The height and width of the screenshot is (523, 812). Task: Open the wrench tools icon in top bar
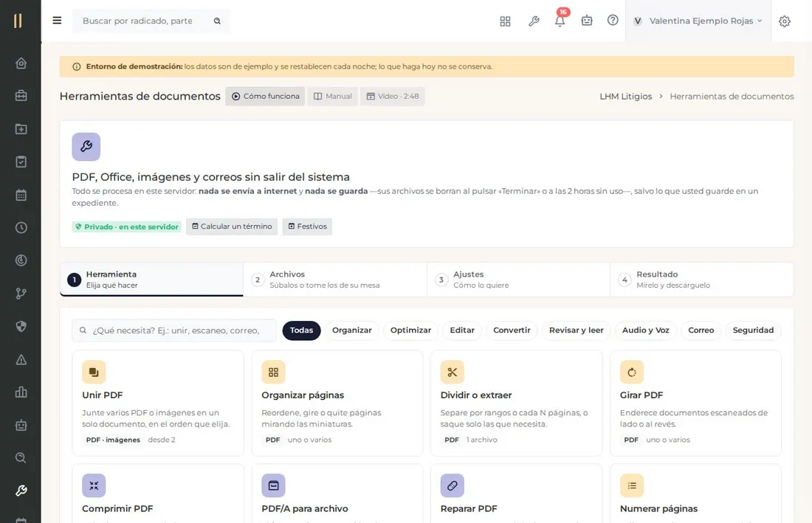coord(534,21)
